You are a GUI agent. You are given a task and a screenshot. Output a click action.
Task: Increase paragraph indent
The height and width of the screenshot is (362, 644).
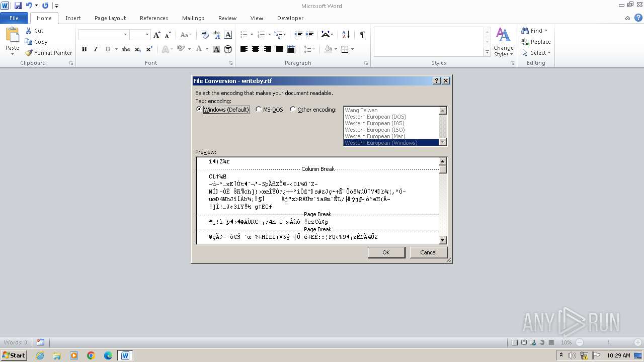coord(310,35)
